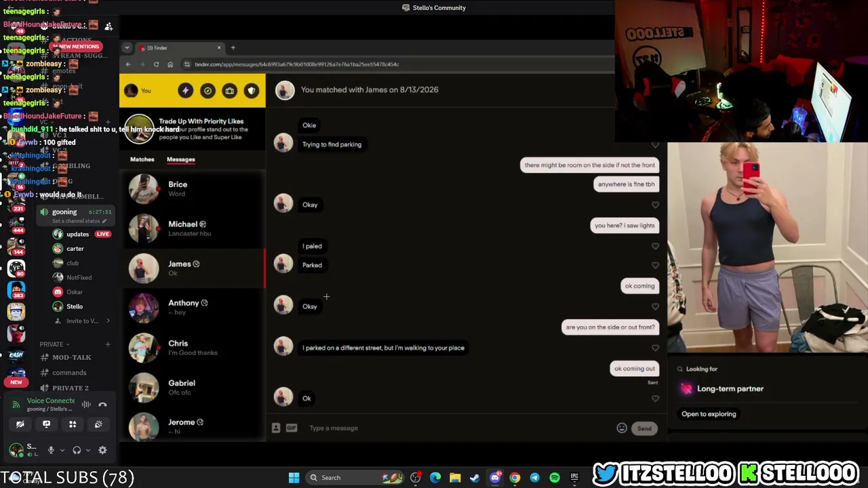The height and width of the screenshot is (488, 868).
Task: Open Steam from taskbar
Action: (x=475, y=478)
